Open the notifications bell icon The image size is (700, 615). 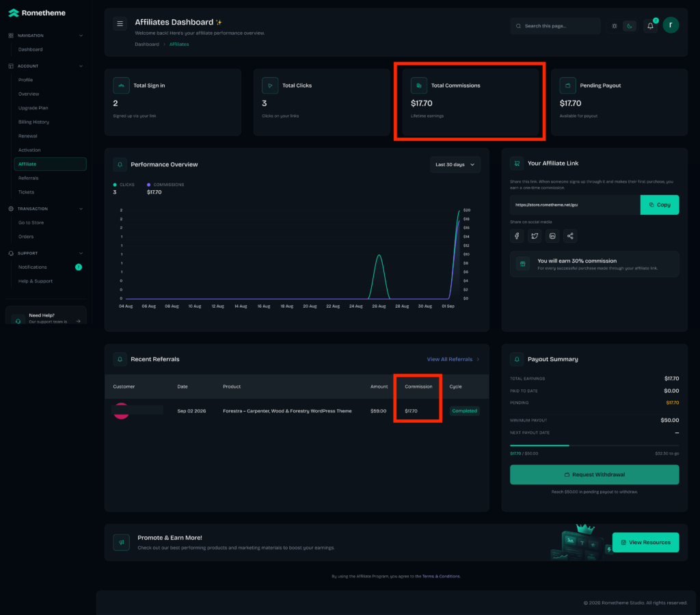(651, 26)
